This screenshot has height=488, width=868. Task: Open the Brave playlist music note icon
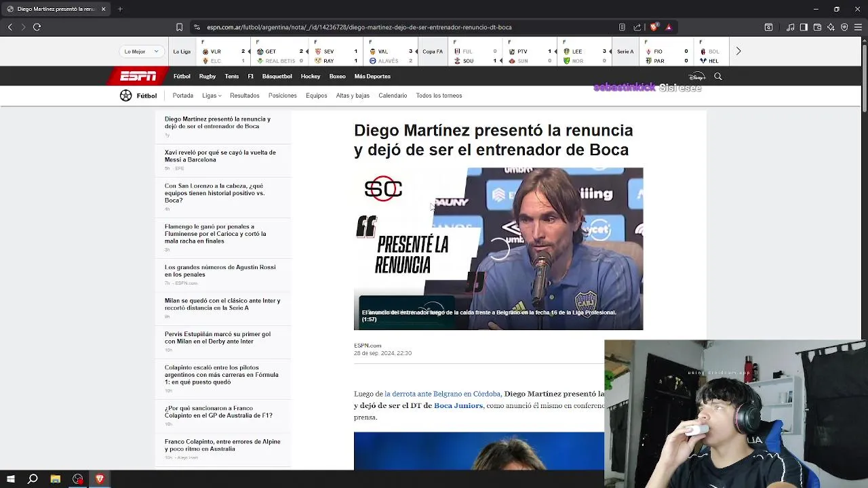coord(791,27)
